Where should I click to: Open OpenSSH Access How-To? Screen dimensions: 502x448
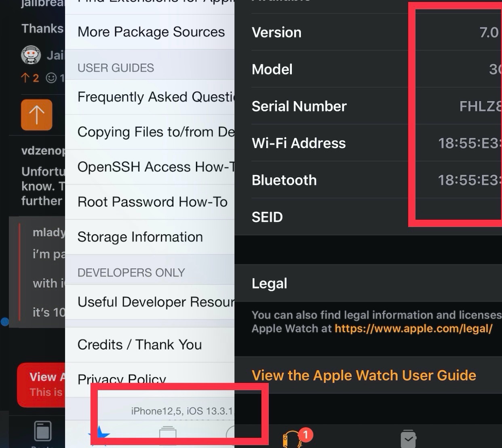(150, 167)
